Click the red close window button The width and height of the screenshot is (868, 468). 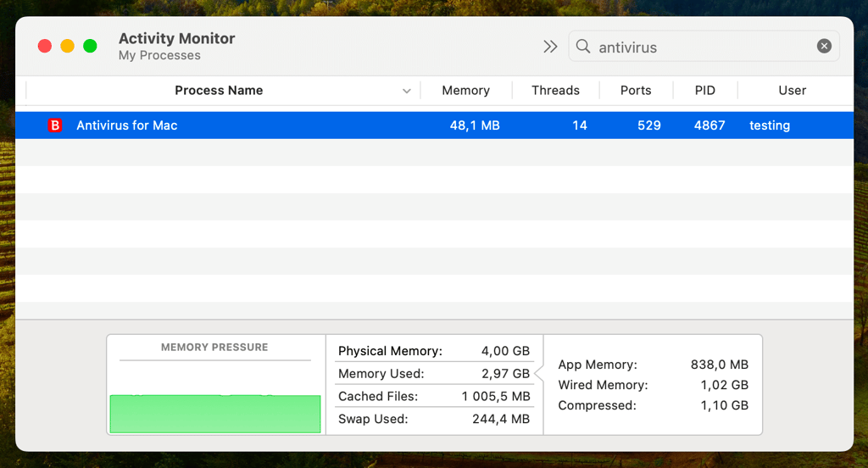[x=45, y=46]
